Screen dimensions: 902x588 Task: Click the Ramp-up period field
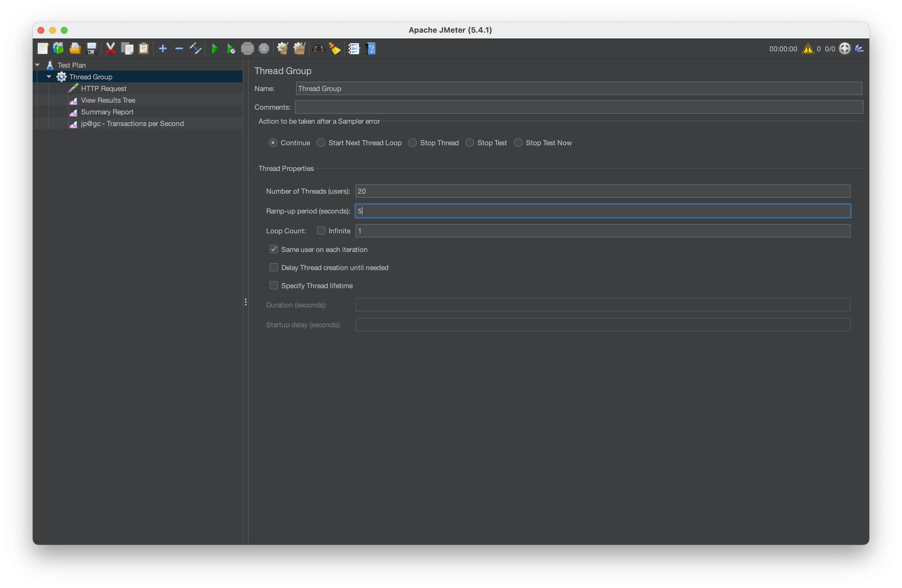603,211
